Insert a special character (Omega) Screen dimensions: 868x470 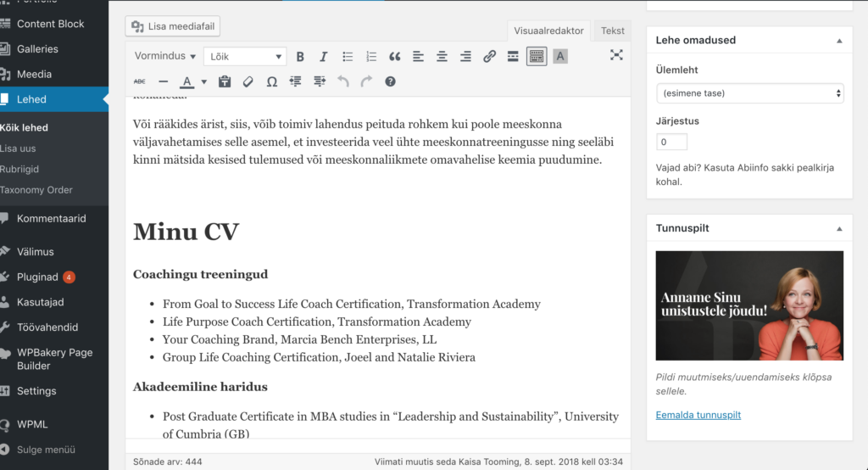(272, 81)
